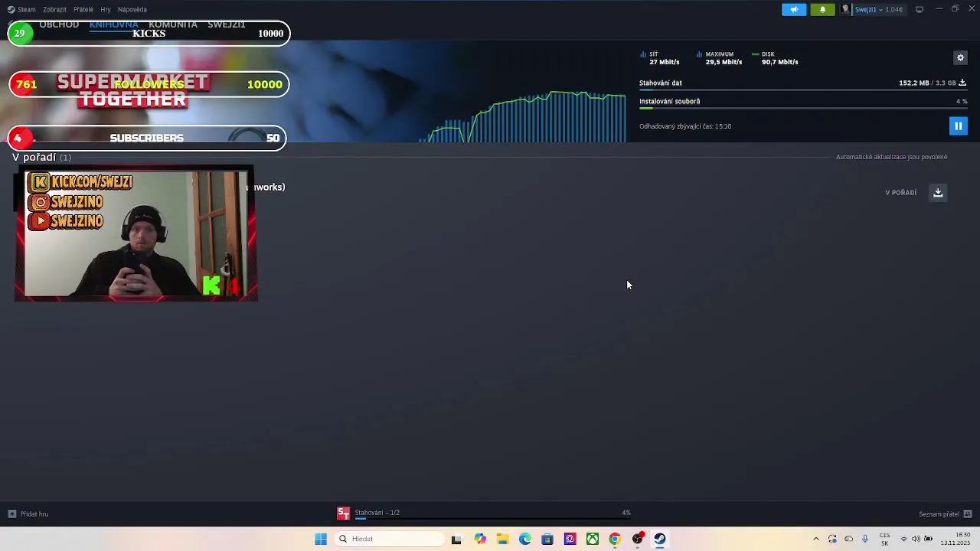Open Seznam přátel friends list

click(946, 514)
